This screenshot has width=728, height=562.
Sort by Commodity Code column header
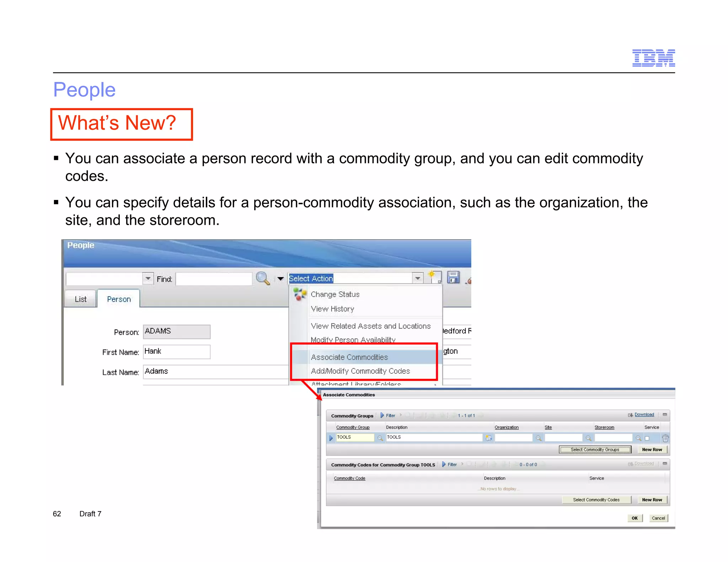click(349, 479)
